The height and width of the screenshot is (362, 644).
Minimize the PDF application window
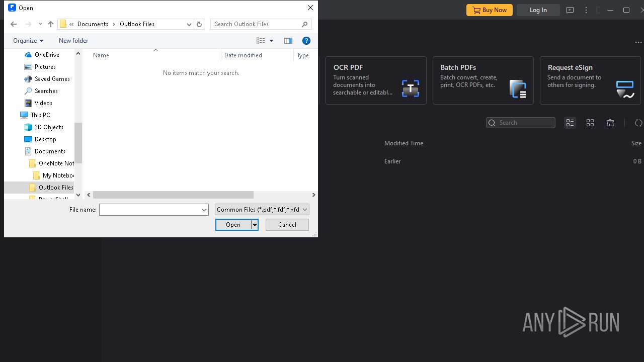pos(610,10)
